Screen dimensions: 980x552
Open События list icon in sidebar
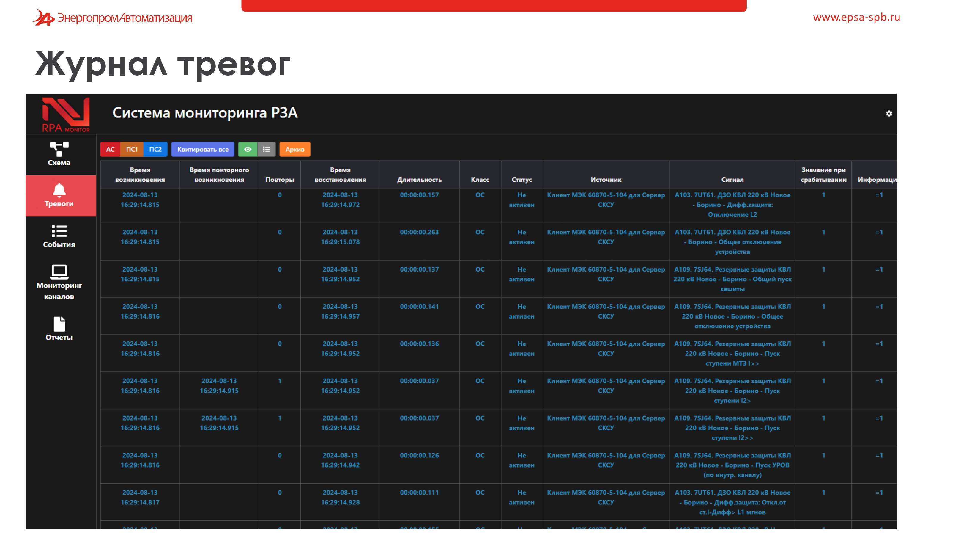pyautogui.click(x=59, y=231)
